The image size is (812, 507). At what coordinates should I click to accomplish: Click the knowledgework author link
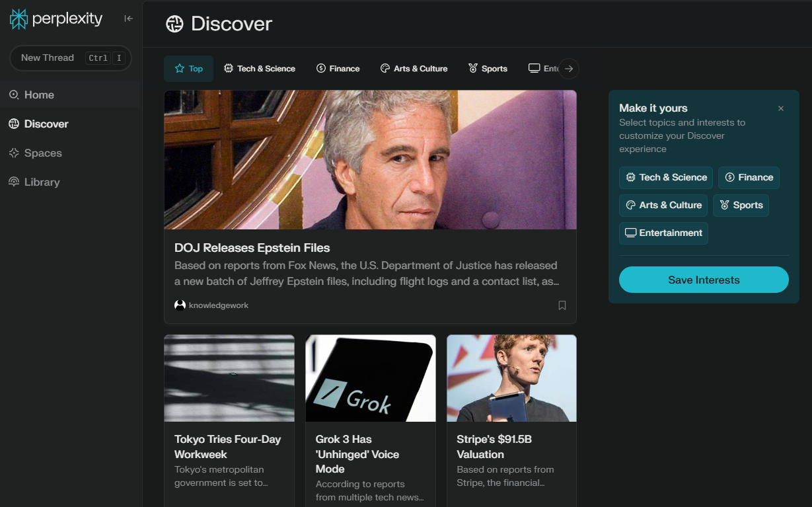point(219,305)
